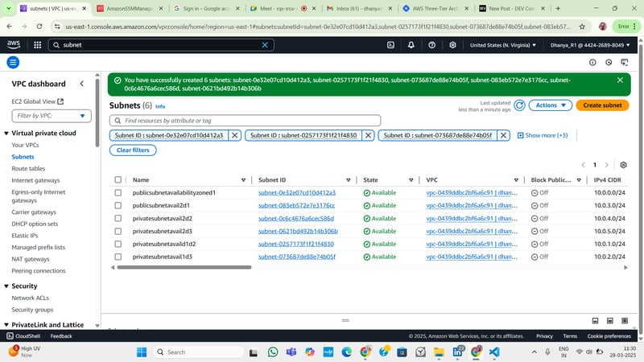Image resolution: width=644 pixels, height=362 pixels.
Task: Collapse the Security section
Action: pyautogui.click(x=6, y=286)
